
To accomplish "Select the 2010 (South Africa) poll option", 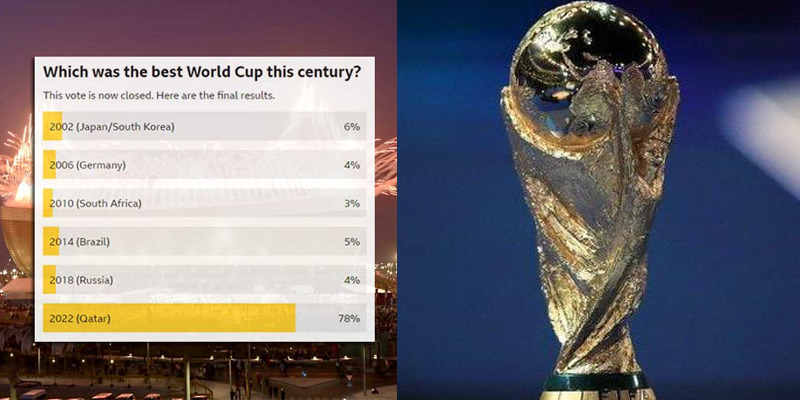I will pyautogui.click(x=205, y=203).
